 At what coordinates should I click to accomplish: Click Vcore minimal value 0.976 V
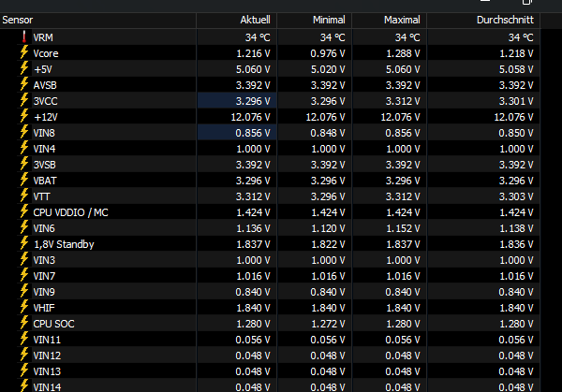(x=328, y=53)
